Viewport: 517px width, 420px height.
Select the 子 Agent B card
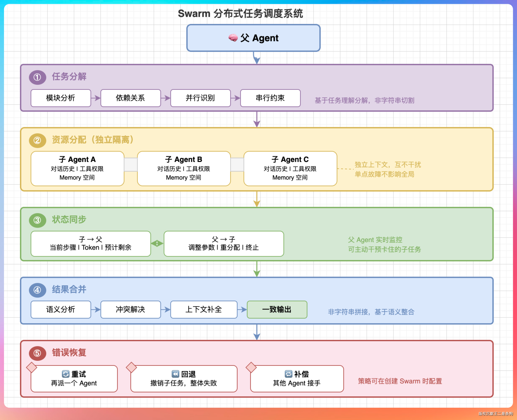coord(184,168)
